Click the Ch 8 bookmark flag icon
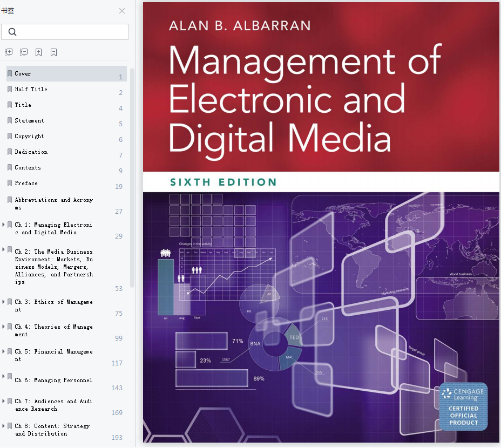The image size is (501, 448). click(10, 426)
